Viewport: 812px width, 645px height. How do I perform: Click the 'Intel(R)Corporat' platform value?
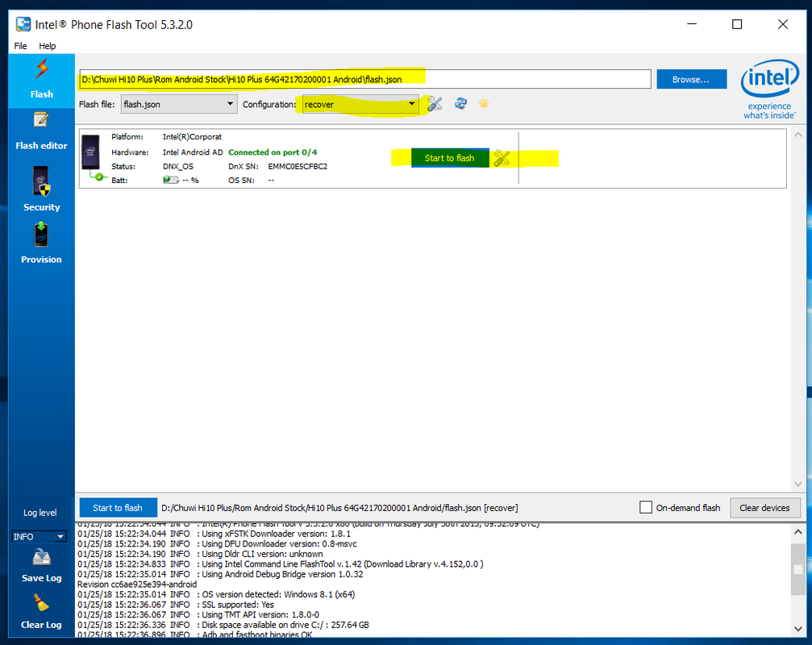(192, 137)
